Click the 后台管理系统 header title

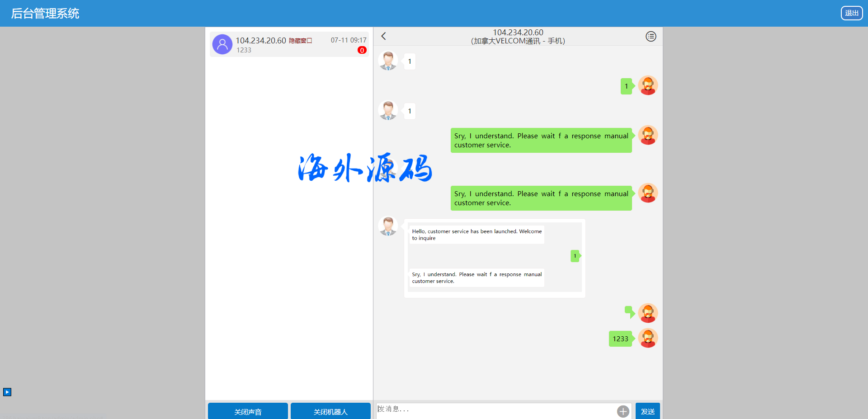[x=45, y=14]
